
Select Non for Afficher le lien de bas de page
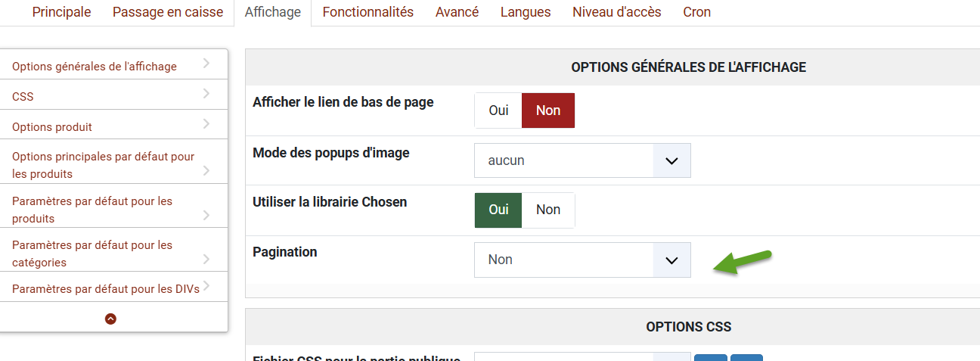point(548,110)
